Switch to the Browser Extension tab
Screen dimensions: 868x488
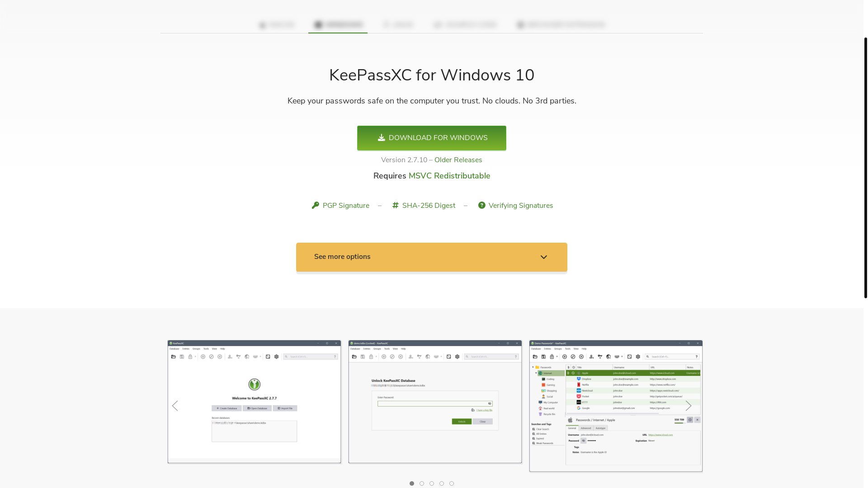coord(561,25)
